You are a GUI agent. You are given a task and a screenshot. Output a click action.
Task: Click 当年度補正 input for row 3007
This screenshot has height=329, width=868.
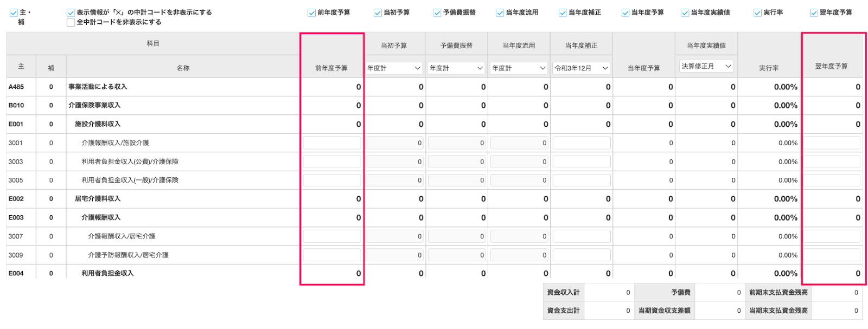click(582, 236)
